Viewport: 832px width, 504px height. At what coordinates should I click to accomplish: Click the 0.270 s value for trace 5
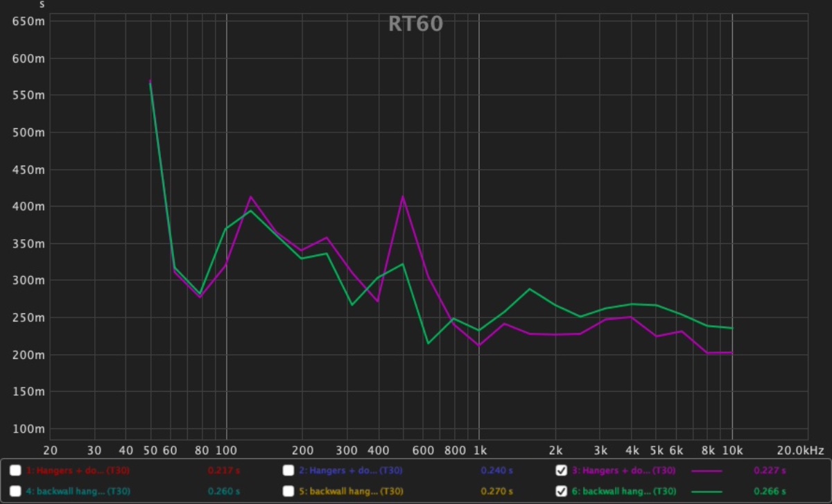click(x=496, y=492)
